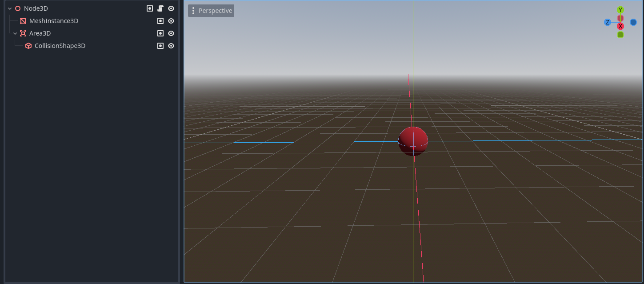644x284 pixels.
Task: Select the Node3D label in scene tree
Action: pos(36,8)
